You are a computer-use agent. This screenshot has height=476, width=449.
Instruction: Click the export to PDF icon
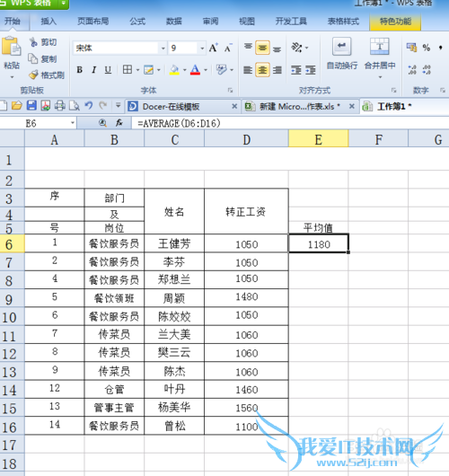(x=46, y=106)
